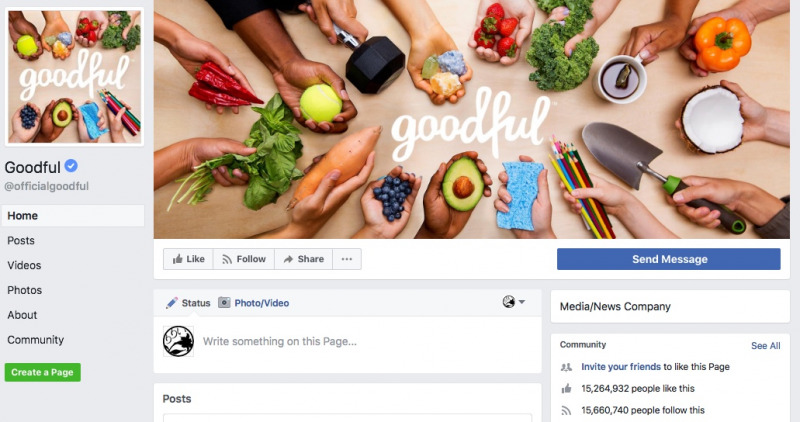800x422 pixels.
Task: Send Message to Goodful
Action: click(669, 259)
